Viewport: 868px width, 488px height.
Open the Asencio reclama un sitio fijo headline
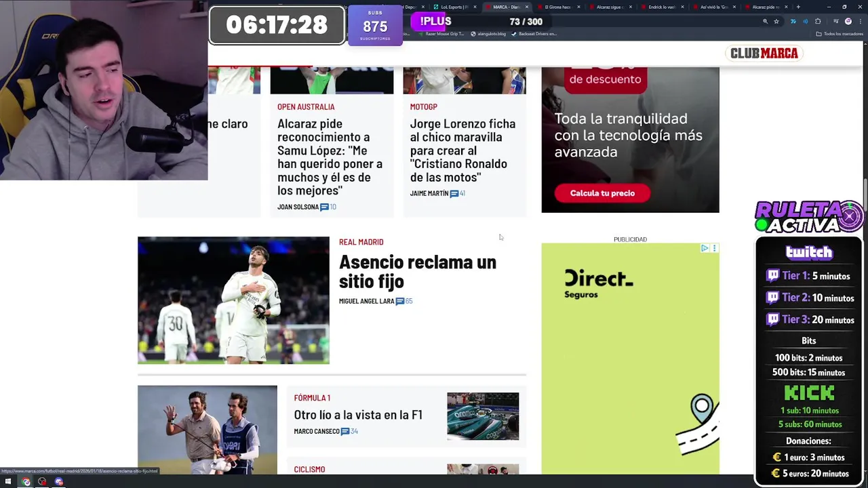pos(418,271)
